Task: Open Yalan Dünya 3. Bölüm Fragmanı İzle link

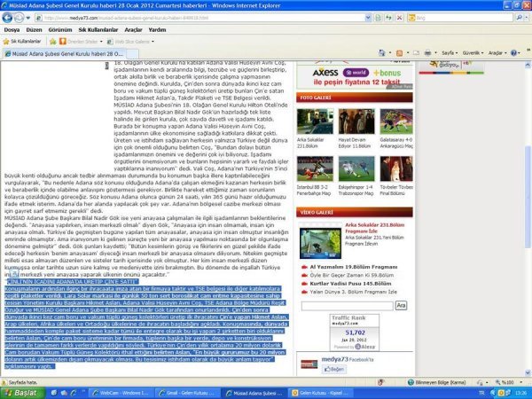Action: pyautogui.click(x=353, y=292)
